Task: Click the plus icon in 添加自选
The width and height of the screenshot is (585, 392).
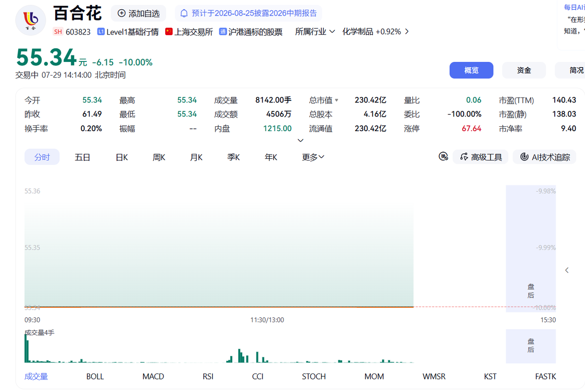Action: [121, 13]
